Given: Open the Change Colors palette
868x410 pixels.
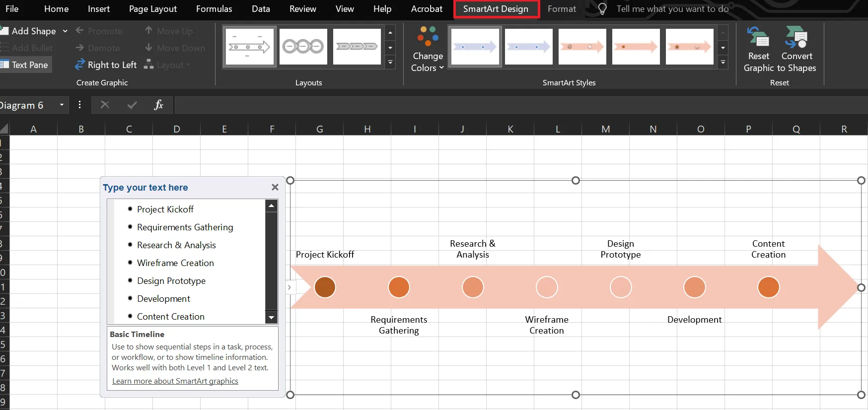Looking at the screenshot, I should point(428,49).
